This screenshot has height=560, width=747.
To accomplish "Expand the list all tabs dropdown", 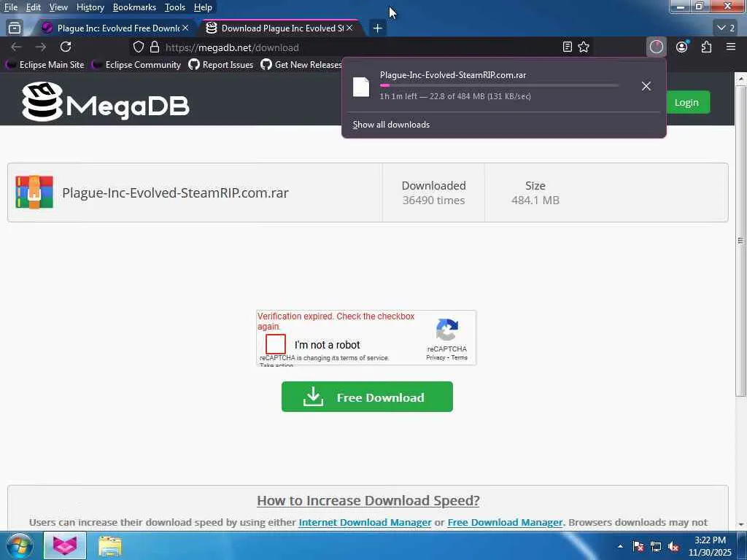I will (726, 28).
